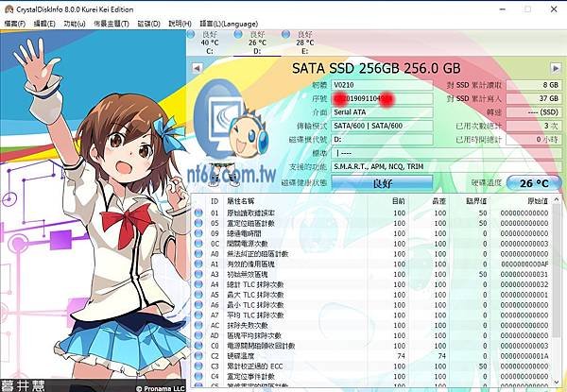Click the attribute list scroll up arrow
Viewport: 567px width, 392px height.
557,199
